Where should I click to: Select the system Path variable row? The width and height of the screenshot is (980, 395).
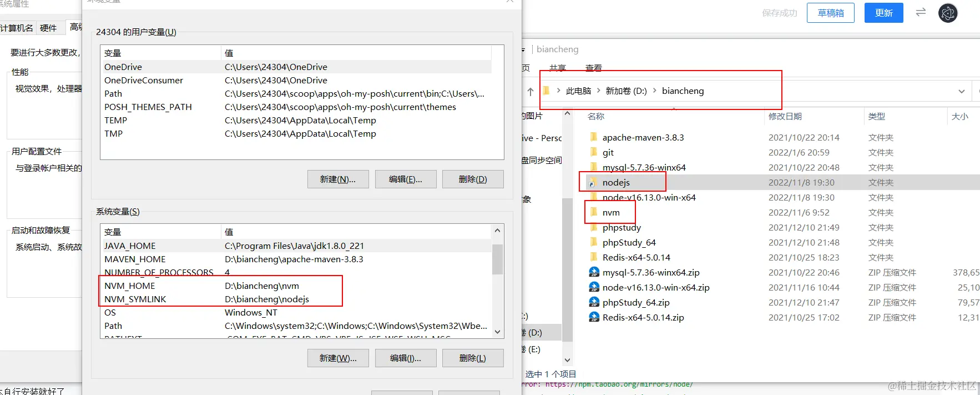297,326
